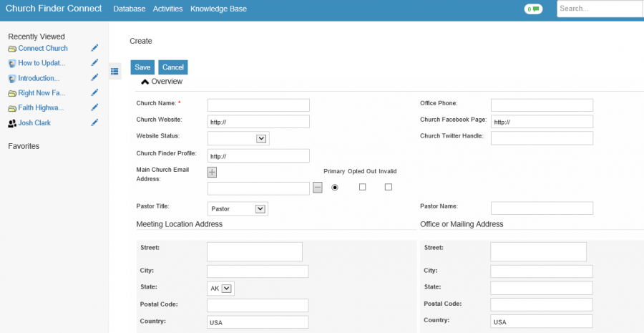Viewport: 644px width, 333px height.
Task: Open the Knowledge Base menu
Action: click(x=218, y=9)
